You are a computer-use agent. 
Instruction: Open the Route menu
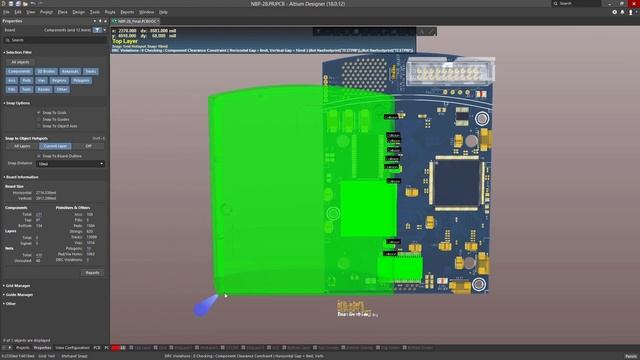tap(110, 12)
